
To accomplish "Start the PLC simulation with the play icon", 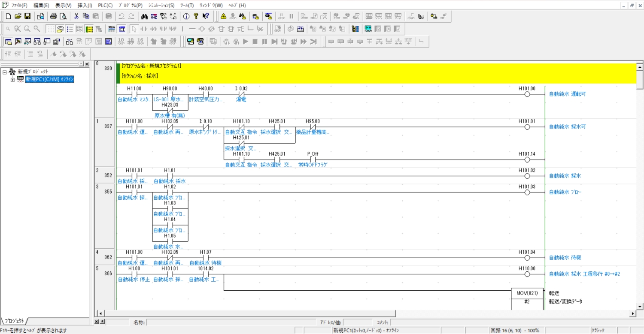I will (x=245, y=42).
